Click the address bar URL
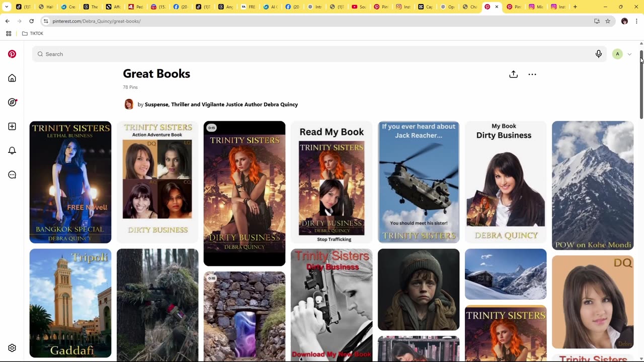644x362 pixels. pyautogui.click(x=97, y=21)
